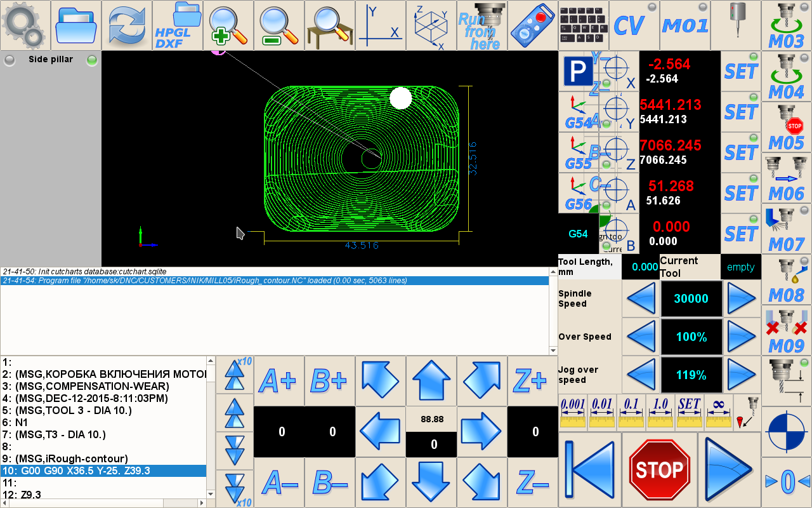Open the settings gears icon

click(25, 25)
